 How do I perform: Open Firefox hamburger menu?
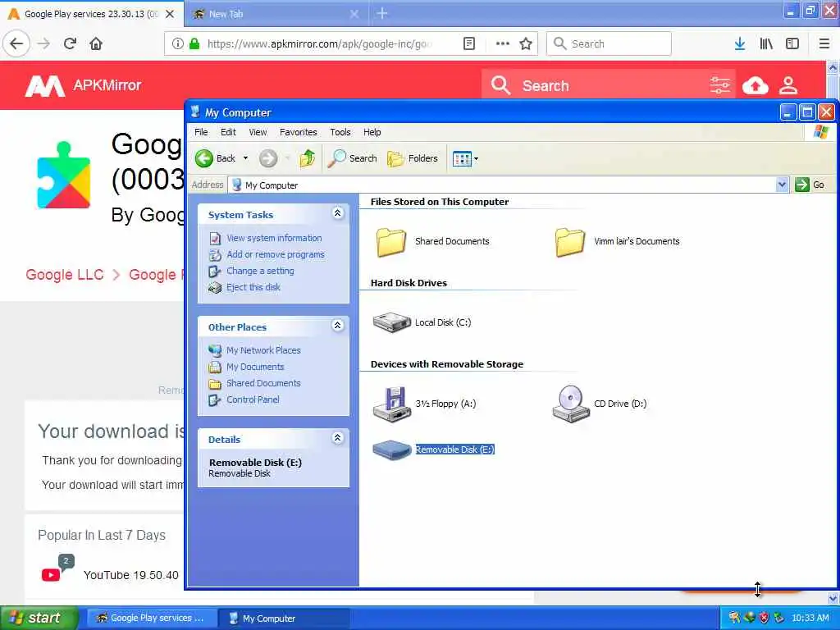(x=824, y=43)
